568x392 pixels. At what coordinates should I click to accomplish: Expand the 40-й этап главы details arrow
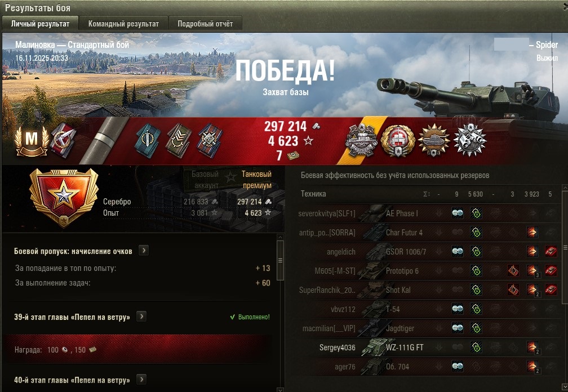[x=141, y=380]
